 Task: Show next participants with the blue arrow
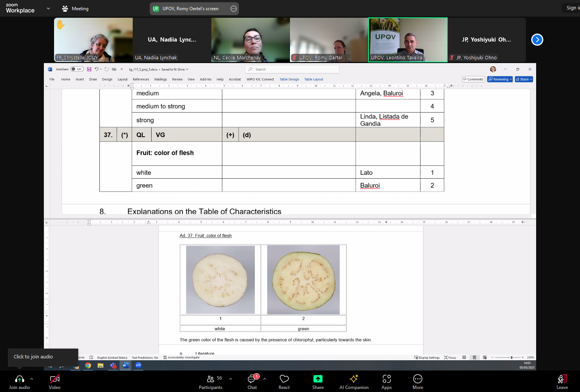pyautogui.click(x=537, y=40)
